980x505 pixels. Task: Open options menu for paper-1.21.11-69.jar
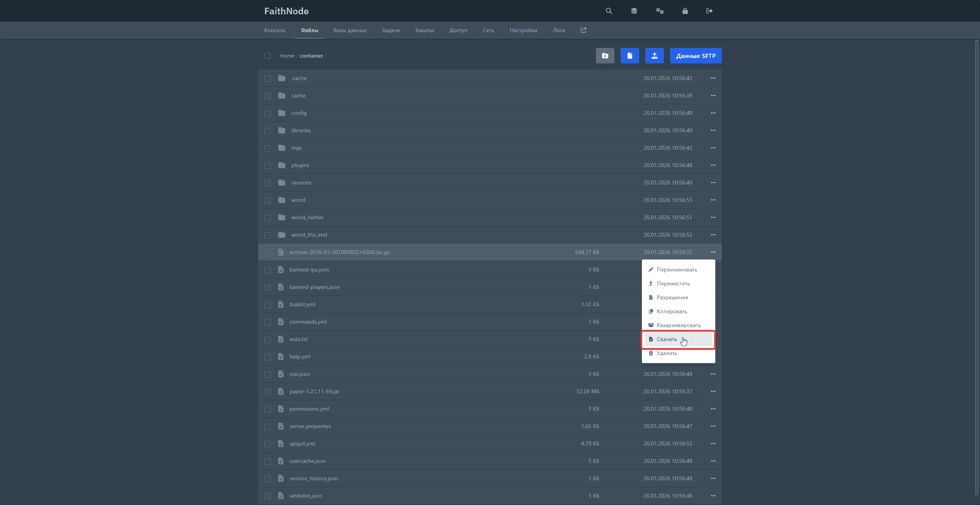tap(713, 391)
